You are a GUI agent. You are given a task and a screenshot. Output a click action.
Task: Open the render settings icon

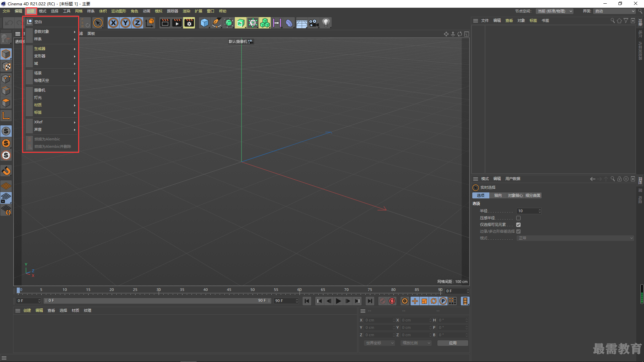pyautogui.click(x=189, y=23)
